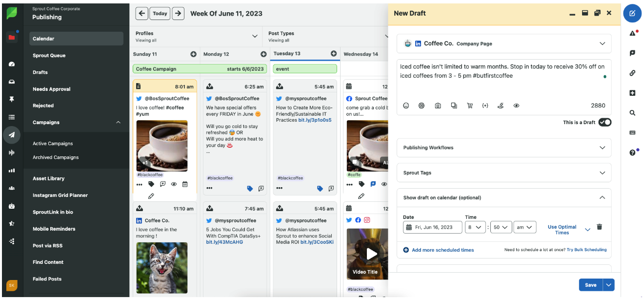Go to next week with right arrow
The image size is (644, 302).
(178, 13)
